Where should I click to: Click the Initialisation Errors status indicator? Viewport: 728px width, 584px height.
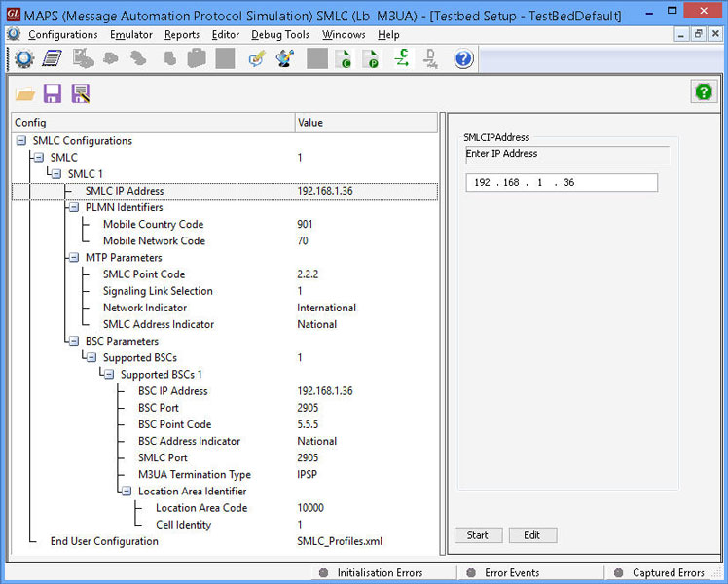(372, 573)
